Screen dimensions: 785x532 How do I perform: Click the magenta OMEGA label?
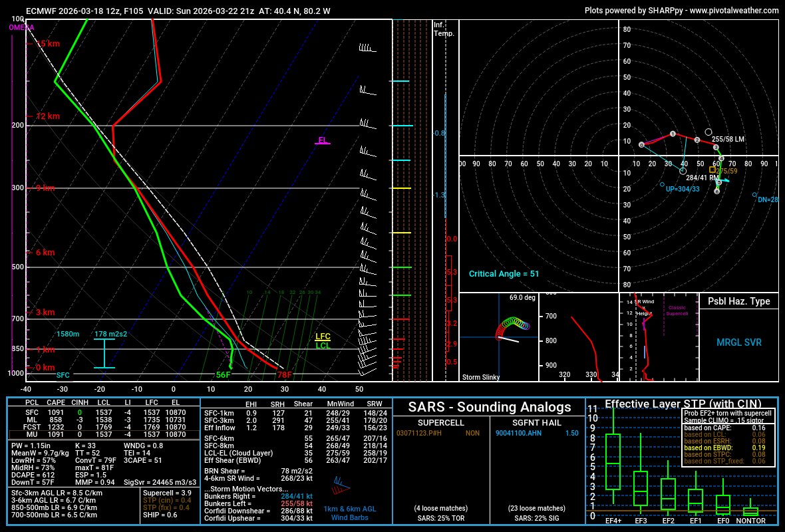21,27
